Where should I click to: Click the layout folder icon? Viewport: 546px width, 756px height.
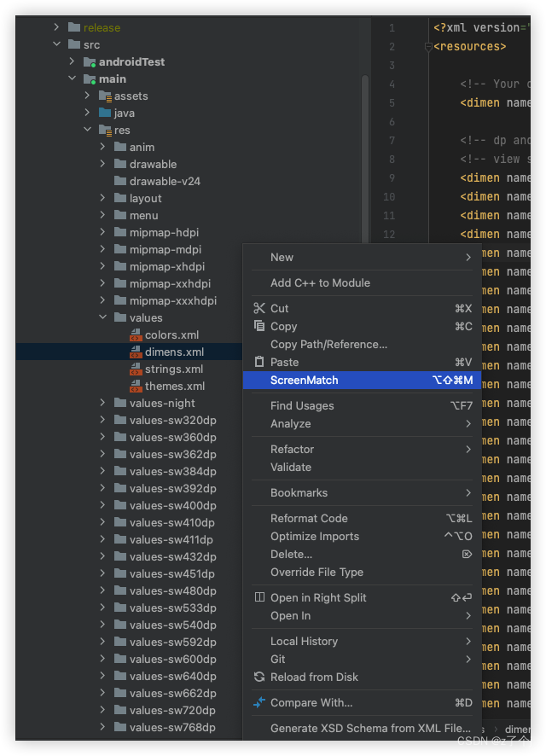(x=120, y=198)
